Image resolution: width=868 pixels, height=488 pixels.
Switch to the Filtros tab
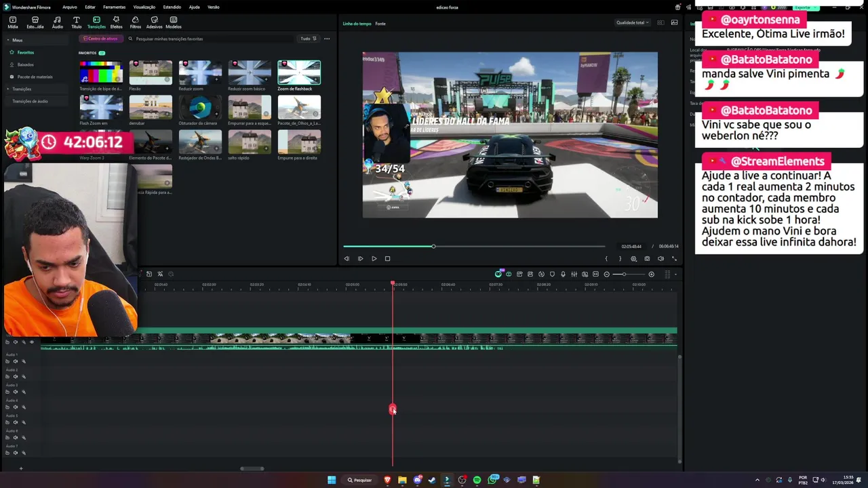[136, 22]
